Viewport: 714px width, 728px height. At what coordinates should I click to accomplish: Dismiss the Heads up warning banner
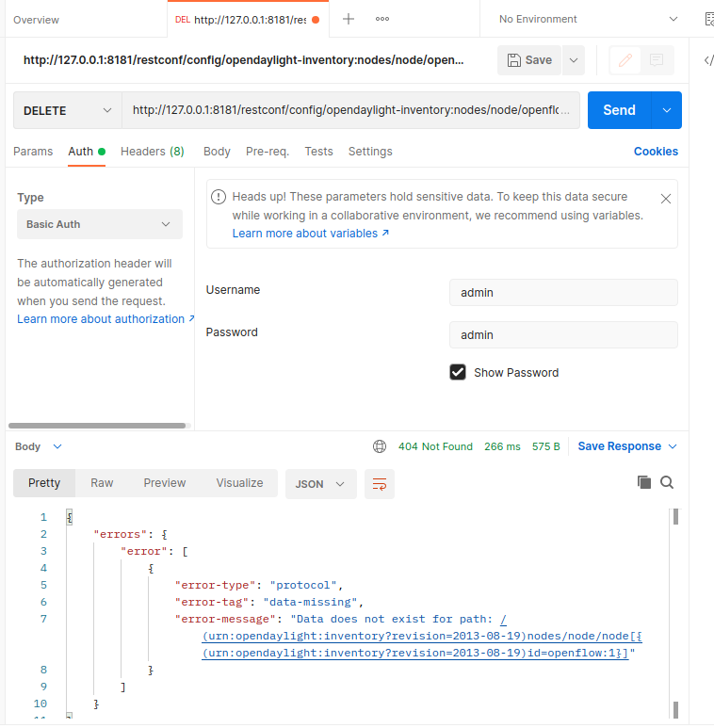[666, 199]
